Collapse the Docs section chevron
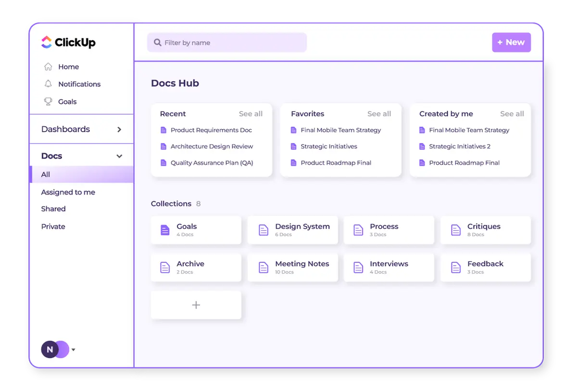 tap(119, 156)
